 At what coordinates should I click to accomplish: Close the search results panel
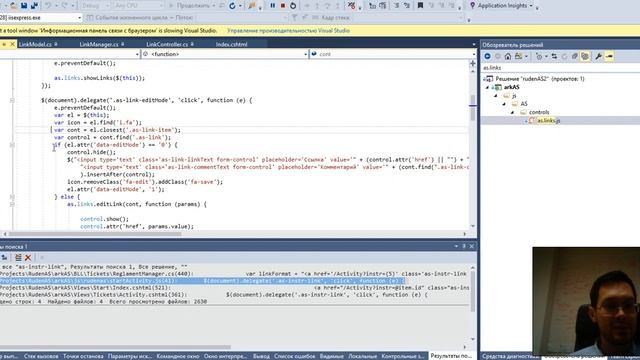point(471,246)
